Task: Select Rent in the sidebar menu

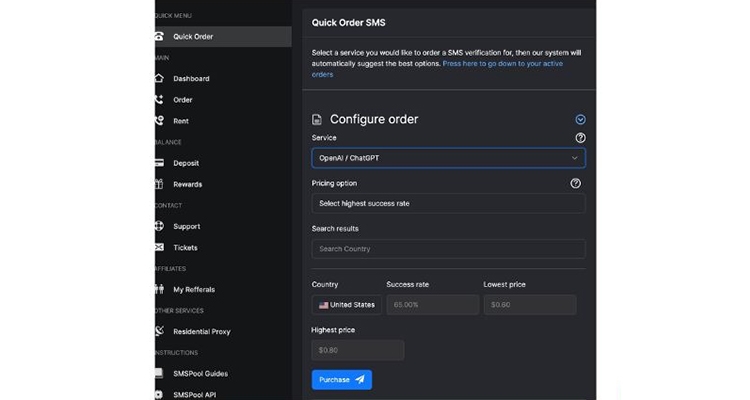Action: pos(181,121)
